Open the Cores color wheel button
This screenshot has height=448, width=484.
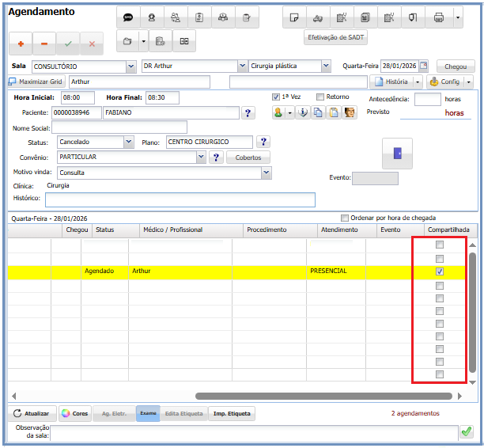coord(75,413)
